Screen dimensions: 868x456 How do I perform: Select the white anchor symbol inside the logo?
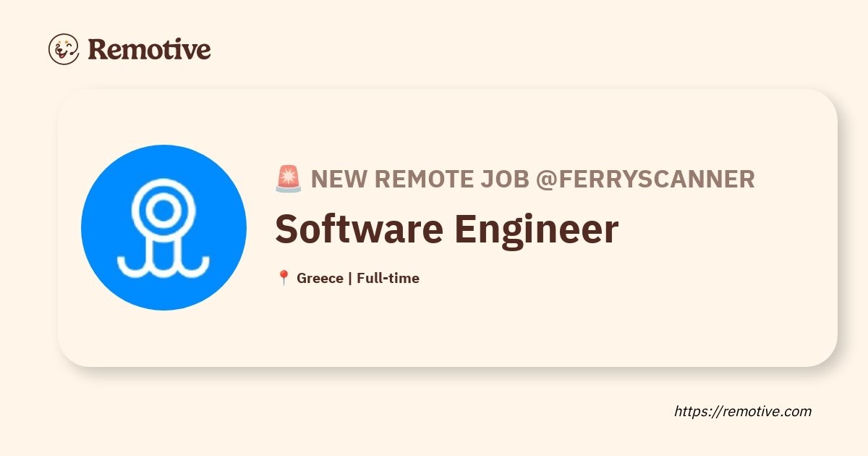click(x=163, y=227)
